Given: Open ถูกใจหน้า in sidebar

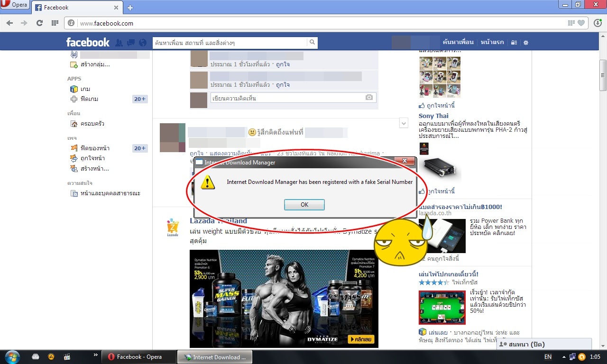Looking at the screenshot, I should click(x=92, y=158).
